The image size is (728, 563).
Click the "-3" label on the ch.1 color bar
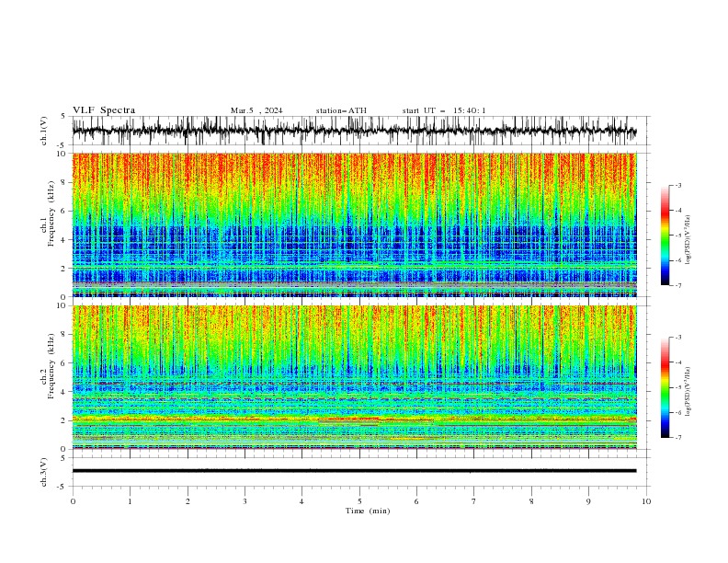click(x=678, y=185)
